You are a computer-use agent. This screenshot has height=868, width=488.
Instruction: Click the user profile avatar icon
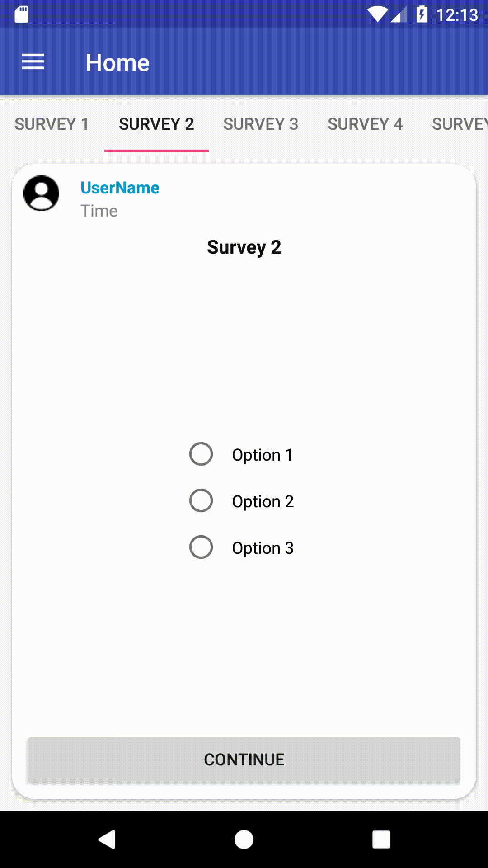tap(41, 193)
